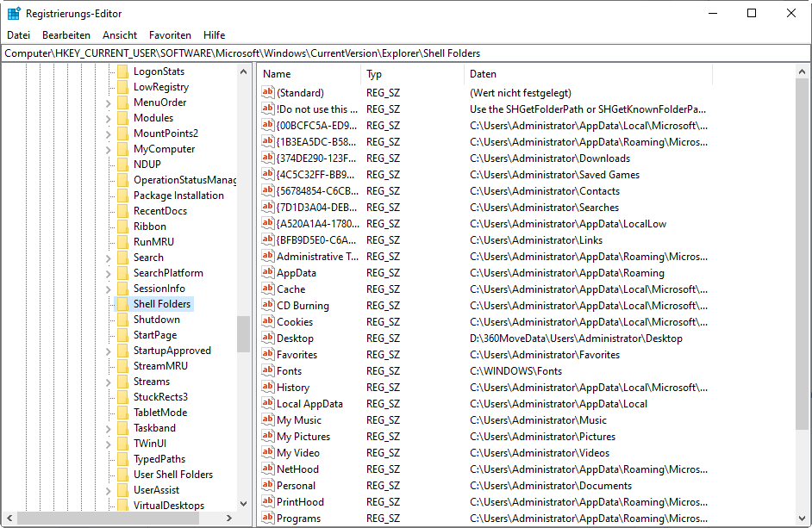
Task: Click the folder icon next to Ribbon
Action: pos(122,227)
